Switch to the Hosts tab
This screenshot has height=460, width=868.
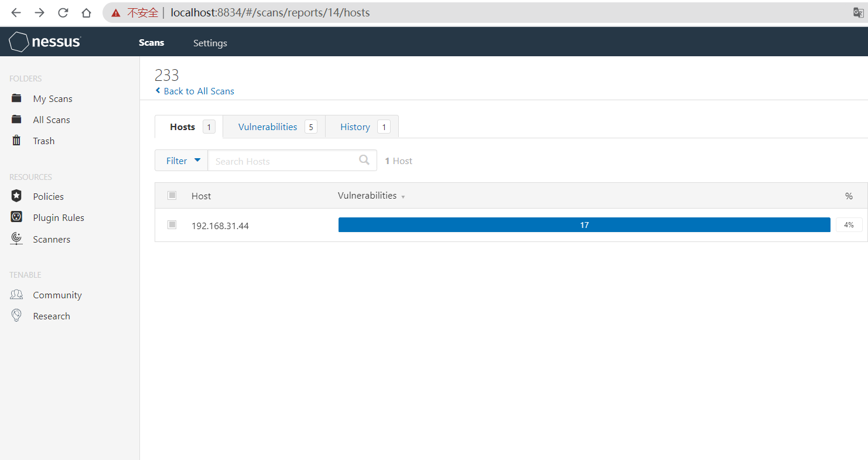pos(189,127)
